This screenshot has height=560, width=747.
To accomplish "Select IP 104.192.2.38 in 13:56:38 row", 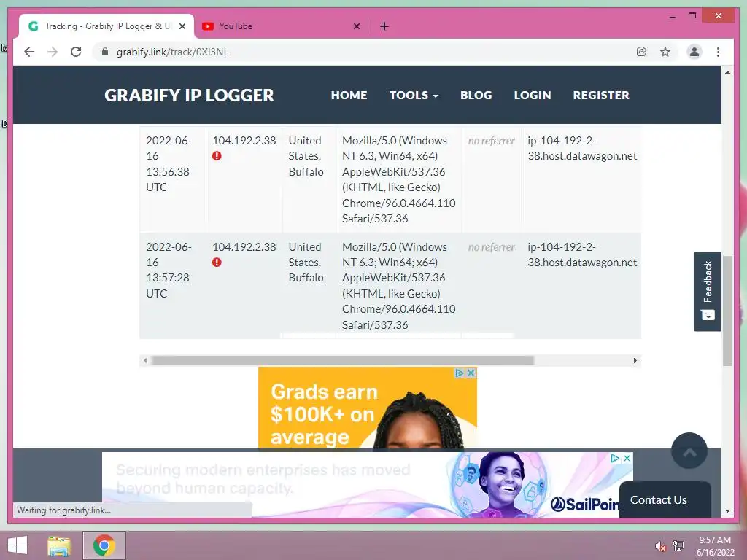I will (x=244, y=141).
